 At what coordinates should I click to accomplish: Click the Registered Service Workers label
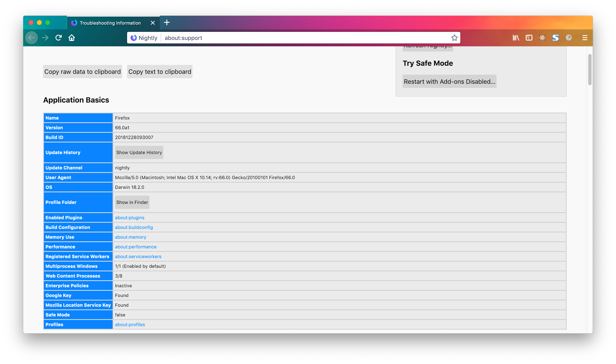[77, 257]
